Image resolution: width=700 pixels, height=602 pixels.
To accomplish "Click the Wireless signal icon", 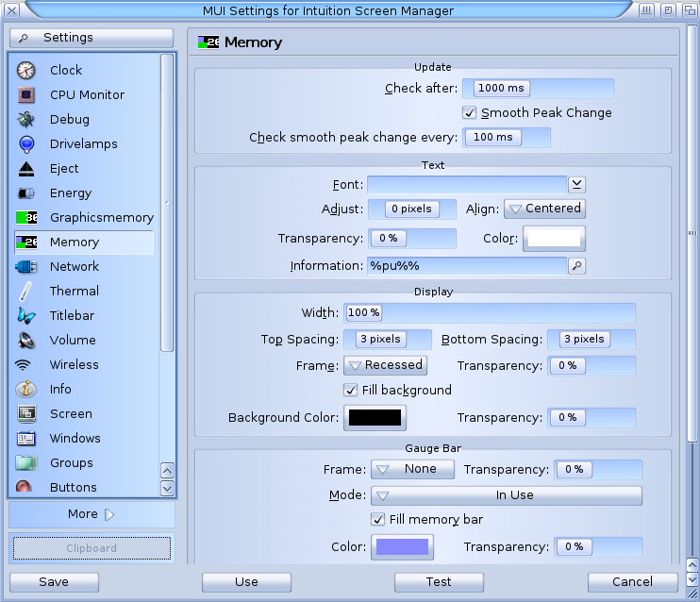I will pyautogui.click(x=23, y=365).
